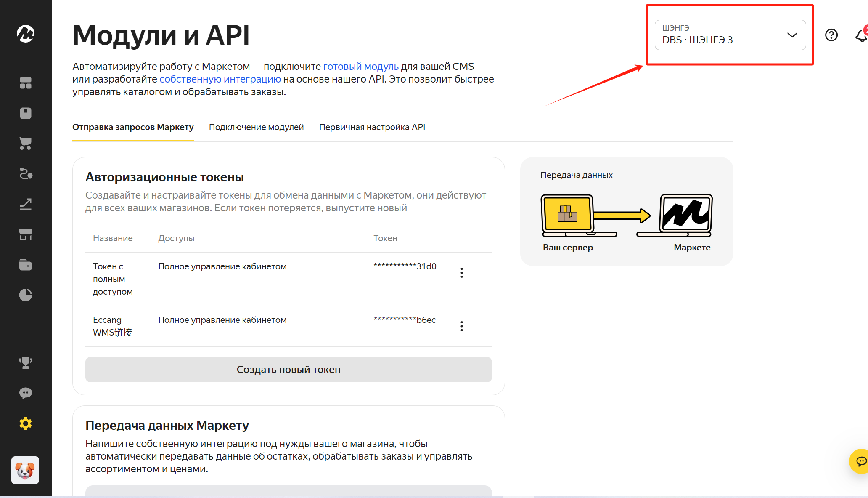Viewport: 868px width, 498px height.
Task: Click the masked token ***********b6ec
Action: click(405, 320)
